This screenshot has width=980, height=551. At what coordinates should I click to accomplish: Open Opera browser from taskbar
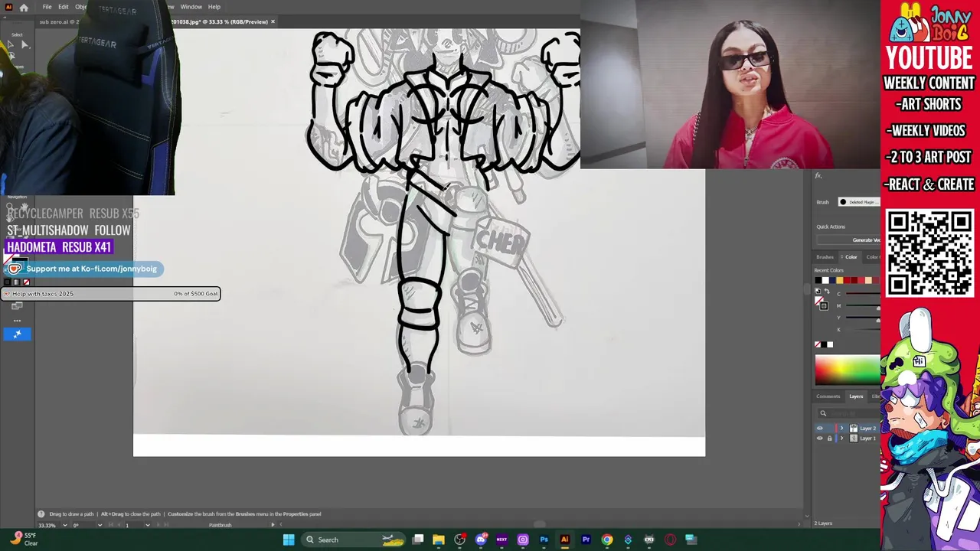pos(670,540)
